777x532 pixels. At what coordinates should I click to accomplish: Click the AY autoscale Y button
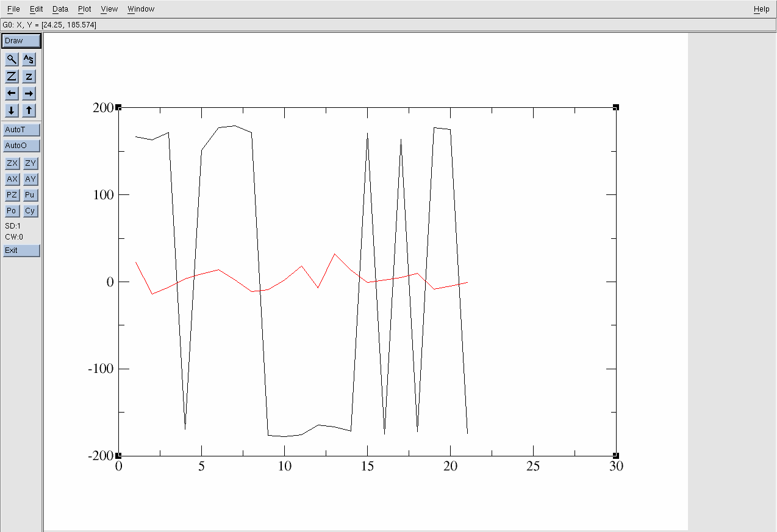point(30,179)
